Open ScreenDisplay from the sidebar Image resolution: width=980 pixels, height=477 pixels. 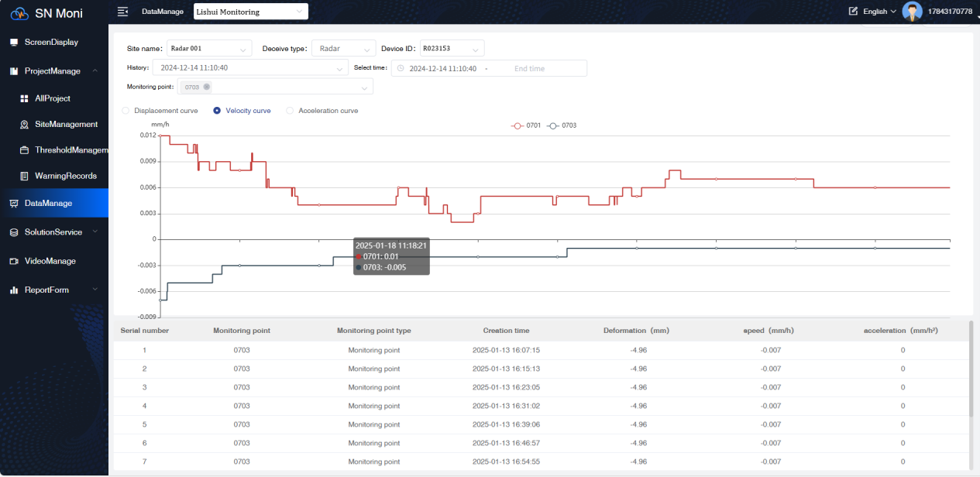(x=50, y=42)
